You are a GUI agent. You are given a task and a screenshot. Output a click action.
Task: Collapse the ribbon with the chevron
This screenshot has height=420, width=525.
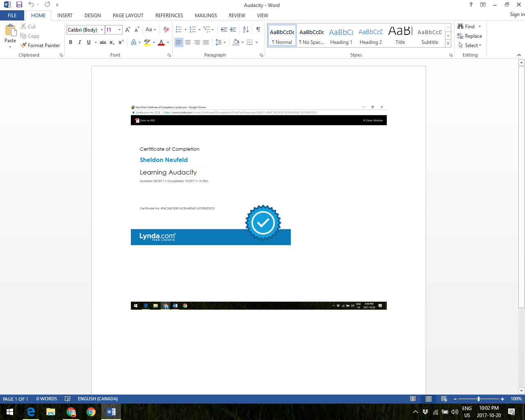click(519, 55)
